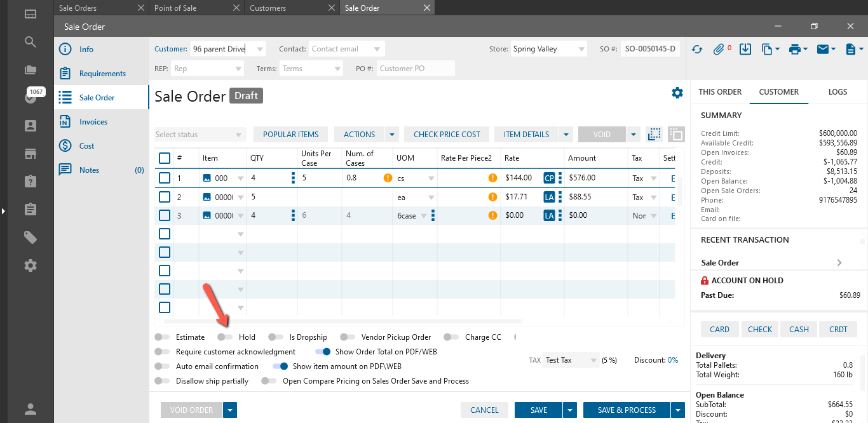Open the Customer dropdown
Screen dimensions: 868x423
tap(260, 49)
